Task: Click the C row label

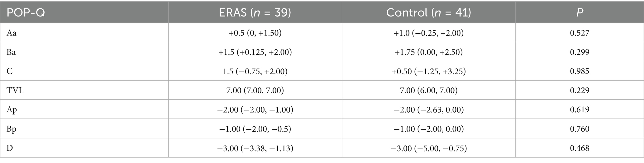Action: (10, 72)
